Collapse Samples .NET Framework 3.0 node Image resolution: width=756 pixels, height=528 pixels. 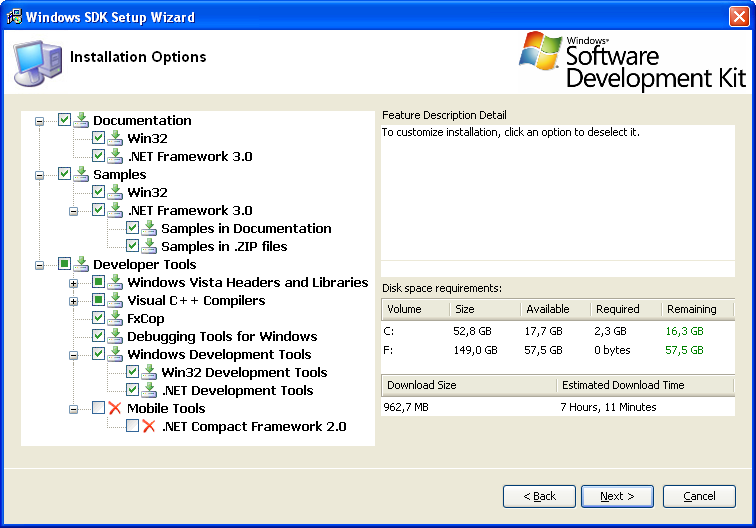tap(73, 211)
